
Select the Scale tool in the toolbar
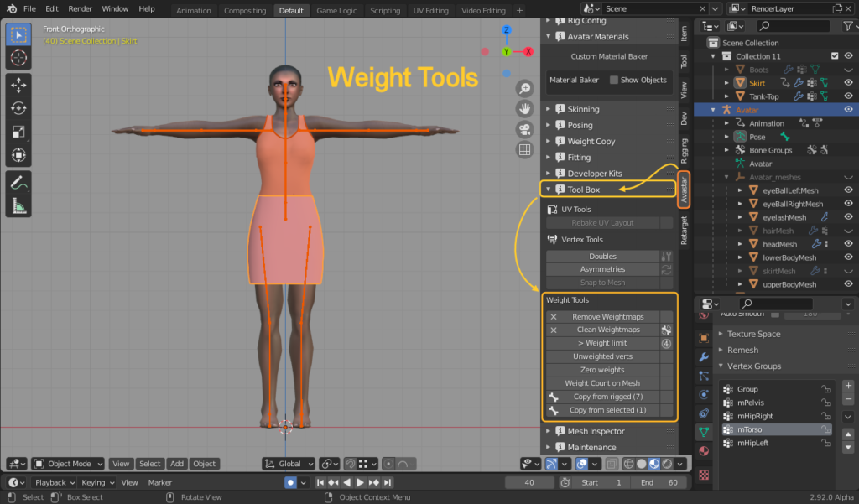click(x=18, y=131)
